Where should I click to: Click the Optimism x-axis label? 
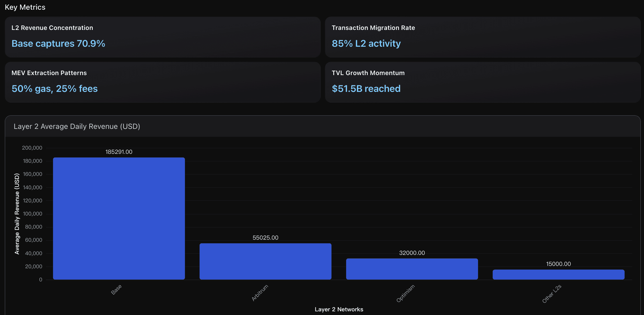[x=406, y=293]
